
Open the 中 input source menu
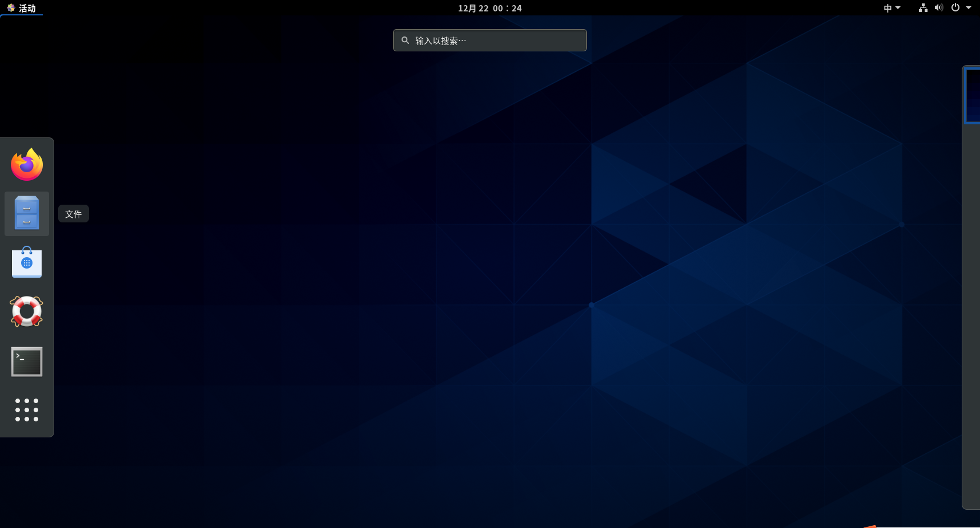pos(888,8)
